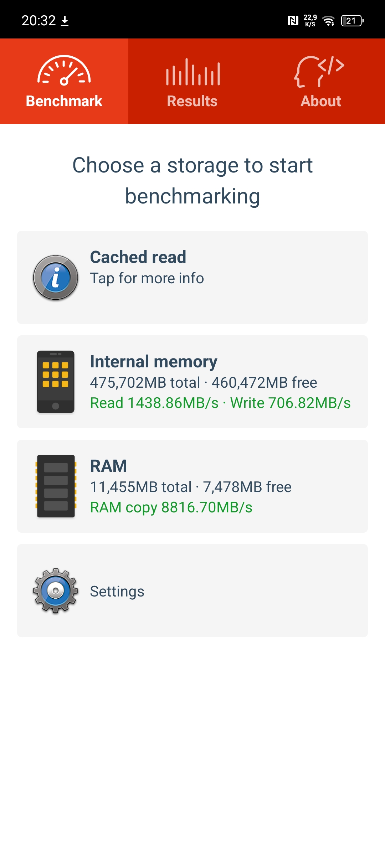Open the About tab label
This screenshot has width=385, height=868.
point(321,101)
